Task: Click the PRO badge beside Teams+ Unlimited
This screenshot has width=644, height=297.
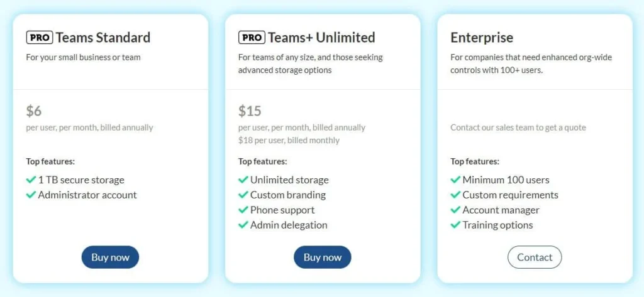Action: (x=252, y=38)
